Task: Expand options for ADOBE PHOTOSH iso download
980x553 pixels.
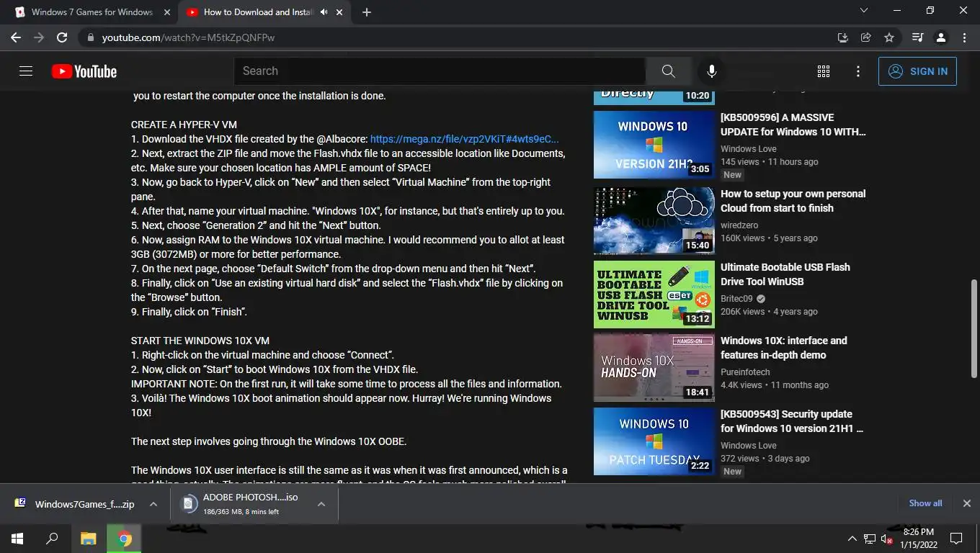Action: point(321,504)
